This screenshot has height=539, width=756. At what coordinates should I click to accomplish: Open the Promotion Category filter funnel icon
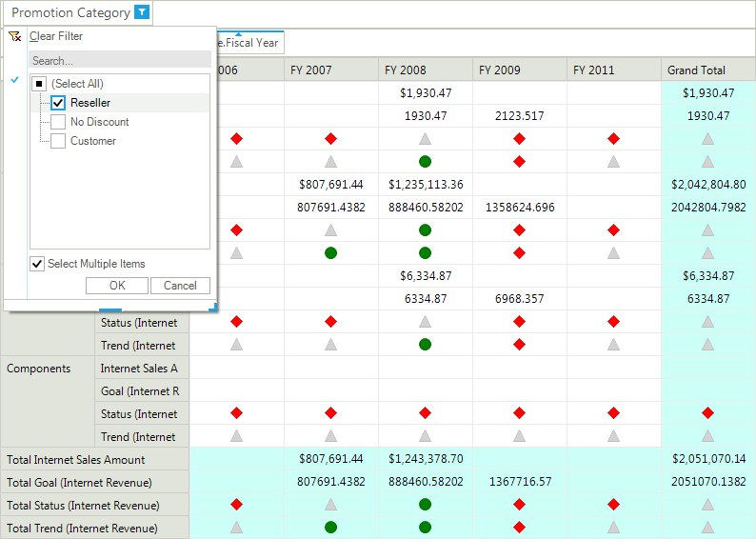[x=142, y=12]
